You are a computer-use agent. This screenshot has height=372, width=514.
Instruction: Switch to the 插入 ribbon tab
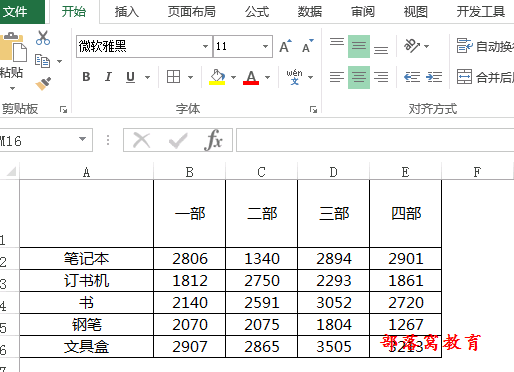[x=127, y=12]
